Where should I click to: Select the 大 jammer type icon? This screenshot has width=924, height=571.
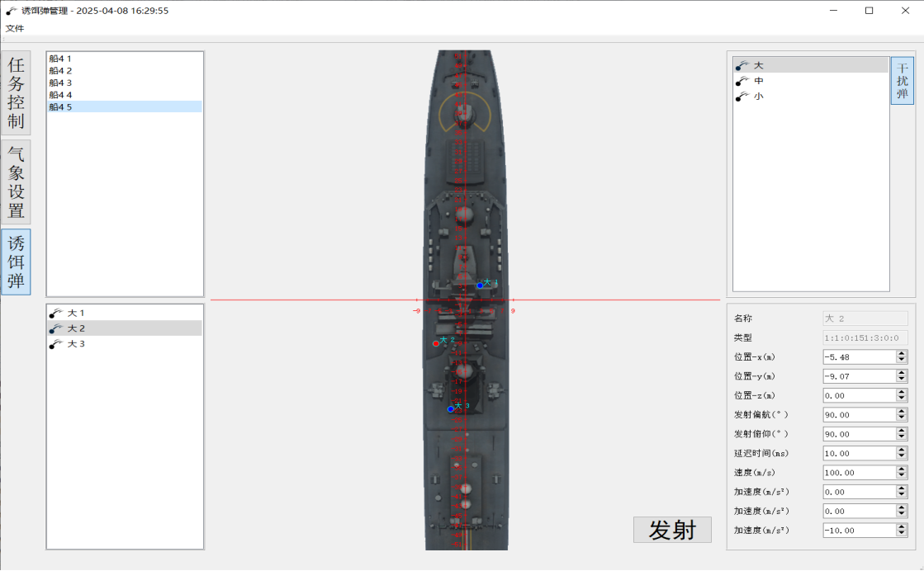tap(742, 65)
